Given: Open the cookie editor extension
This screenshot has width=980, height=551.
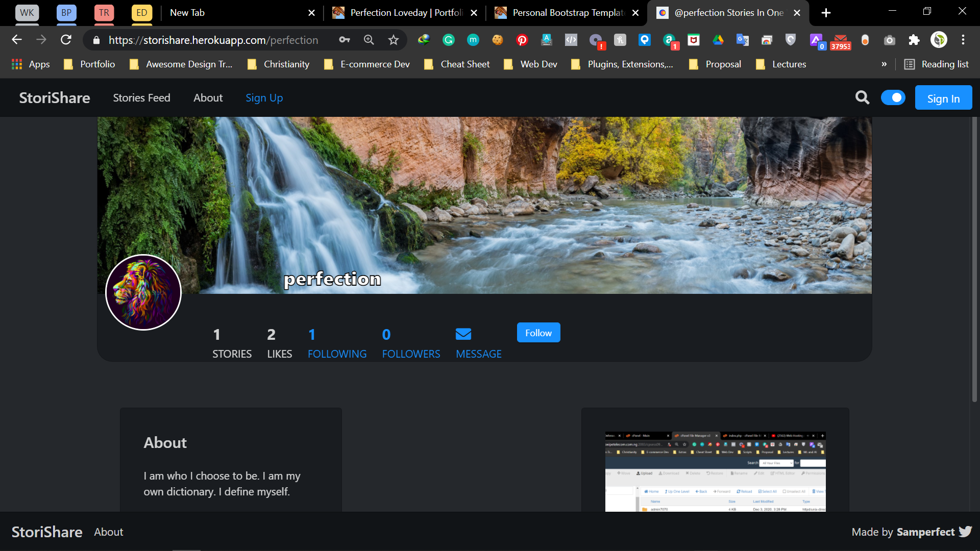Looking at the screenshot, I should click(x=498, y=40).
